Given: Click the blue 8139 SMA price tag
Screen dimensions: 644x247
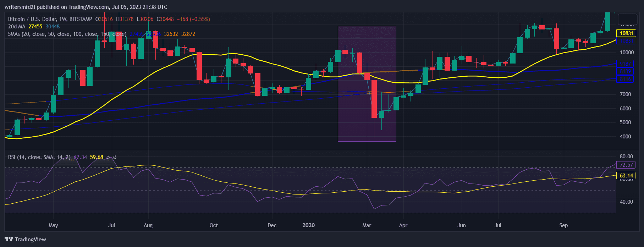Looking at the screenshot, I should (x=625, y=71).
